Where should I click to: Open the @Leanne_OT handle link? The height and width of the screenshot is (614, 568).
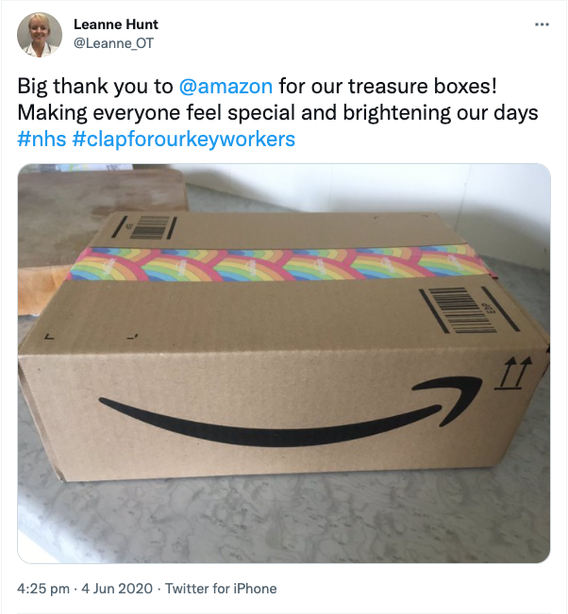click(x=114, y=43)
